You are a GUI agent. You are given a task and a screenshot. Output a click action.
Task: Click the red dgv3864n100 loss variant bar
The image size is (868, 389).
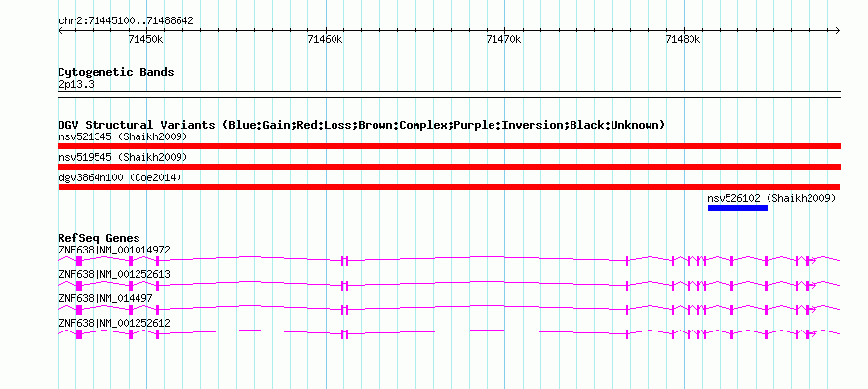(449, 187)
